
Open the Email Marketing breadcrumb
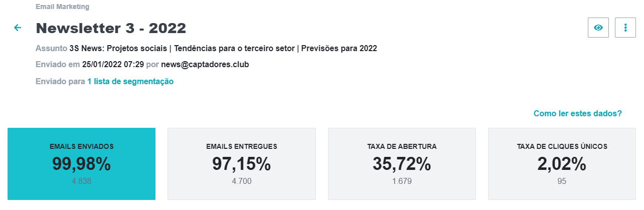coord(63,7)
